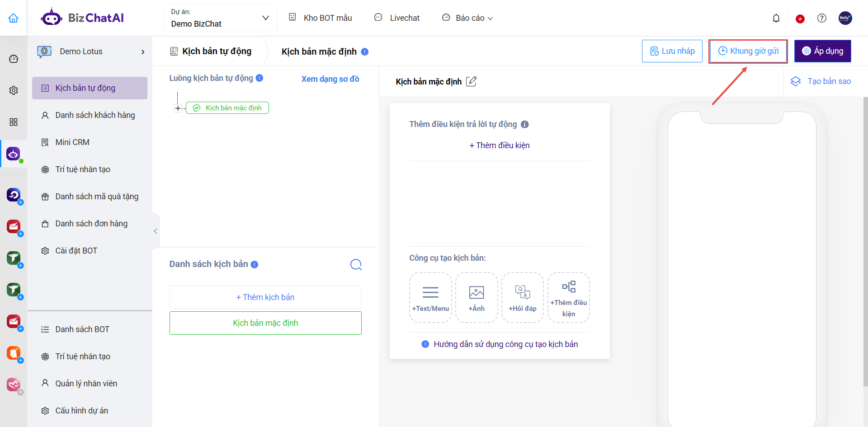The image size is (868, 427).
Task: Edit the Kịch bản mặc định name pencil icon
Action: tap(472, 81)
